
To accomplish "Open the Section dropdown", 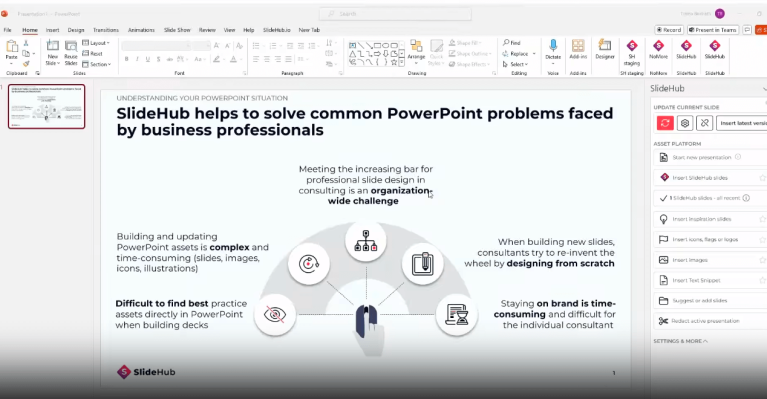I will (x=97, y=64).
